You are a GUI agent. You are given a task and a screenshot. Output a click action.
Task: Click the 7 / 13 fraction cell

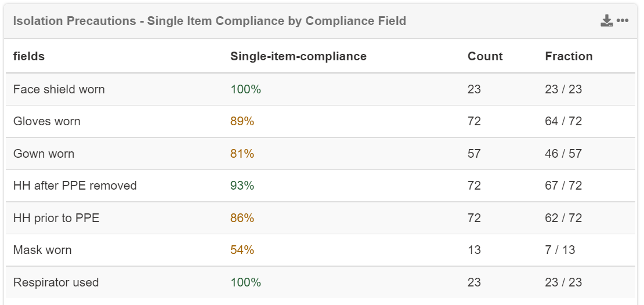(560, 250)
